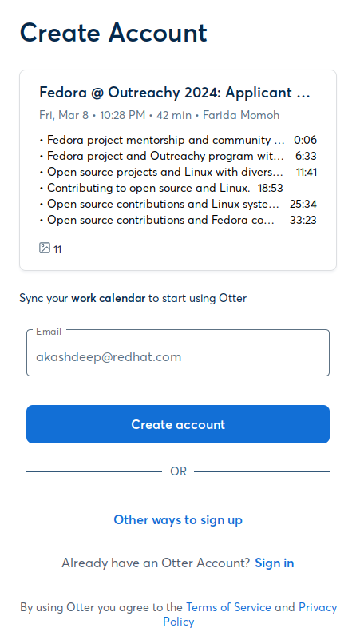This screenshot has height=644, width=360.
Task: Select Contributing to open source and Linux
Action: point(148,188)
